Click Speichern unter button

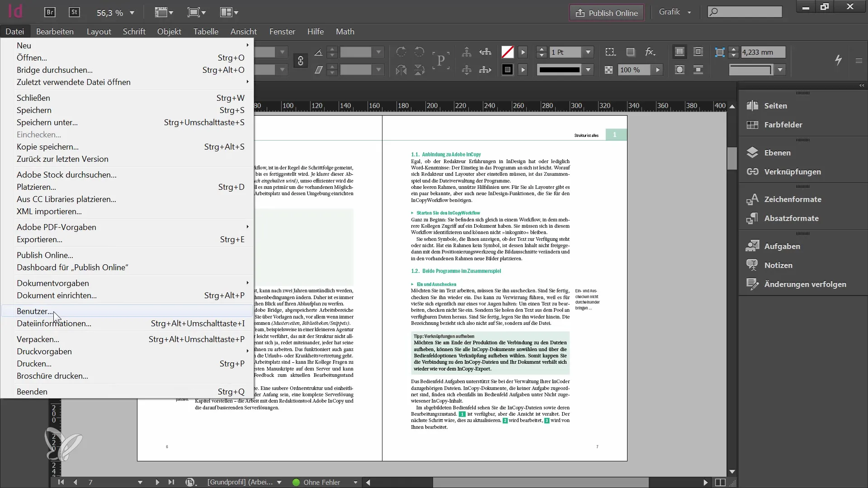point(47,122)
